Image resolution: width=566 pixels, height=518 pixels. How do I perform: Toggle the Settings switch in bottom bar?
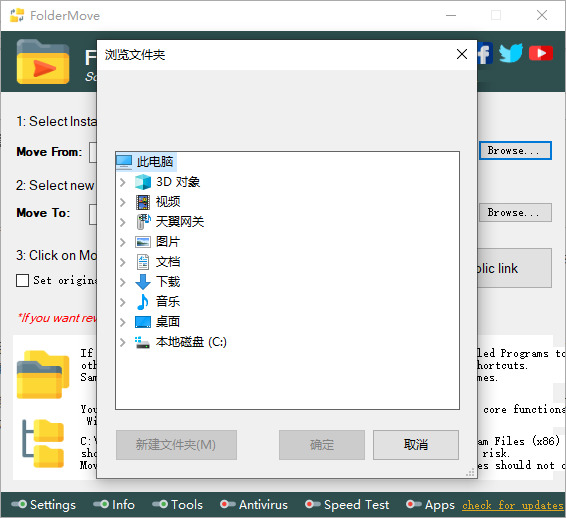point(19,504)
